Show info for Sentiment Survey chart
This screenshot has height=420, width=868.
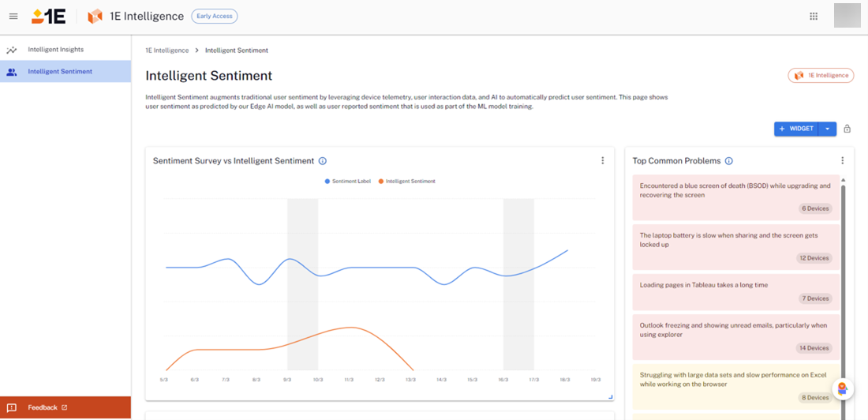pyautogui.click(x=323, y=161)
